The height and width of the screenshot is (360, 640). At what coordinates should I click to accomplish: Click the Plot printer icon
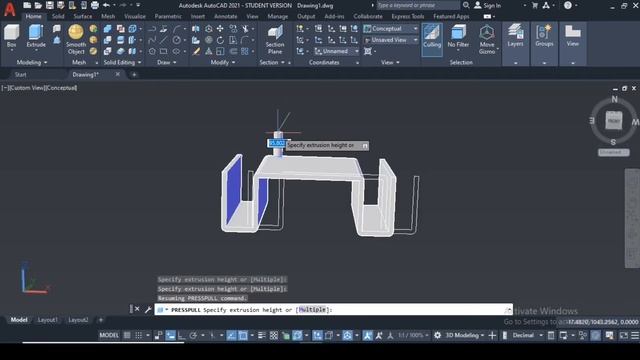pos(95,5)
